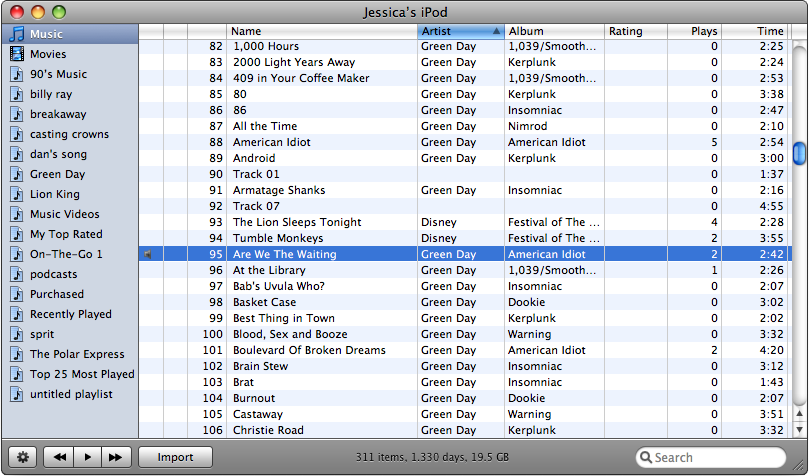Viewport: 809px width, 476px height.
Task: Reverse sort on the Artist column header
Action: (x=461, y=31)
